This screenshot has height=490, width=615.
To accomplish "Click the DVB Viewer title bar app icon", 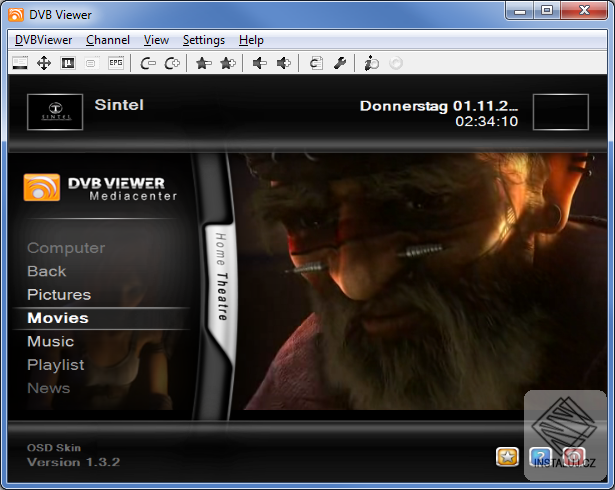I will 16,15.
